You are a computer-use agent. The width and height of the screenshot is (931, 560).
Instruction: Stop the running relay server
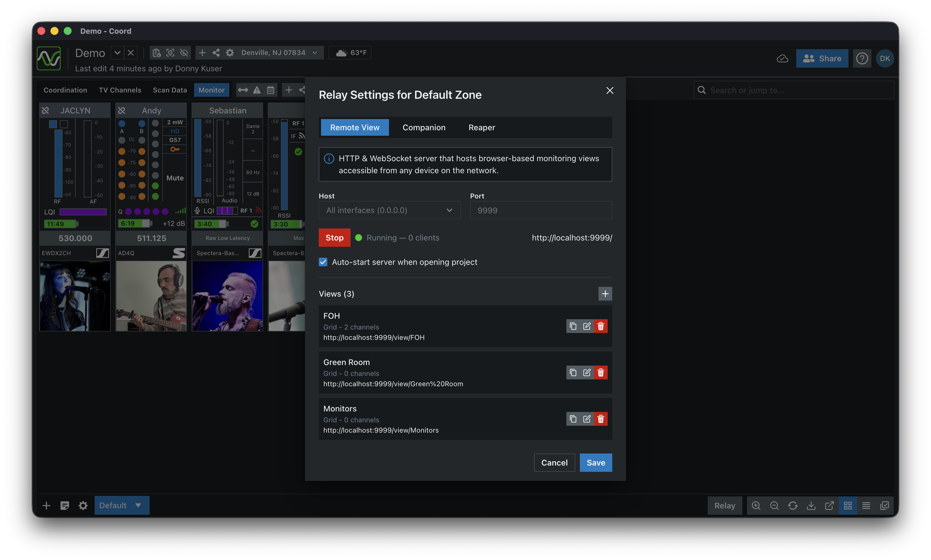[x=334, y=238]
